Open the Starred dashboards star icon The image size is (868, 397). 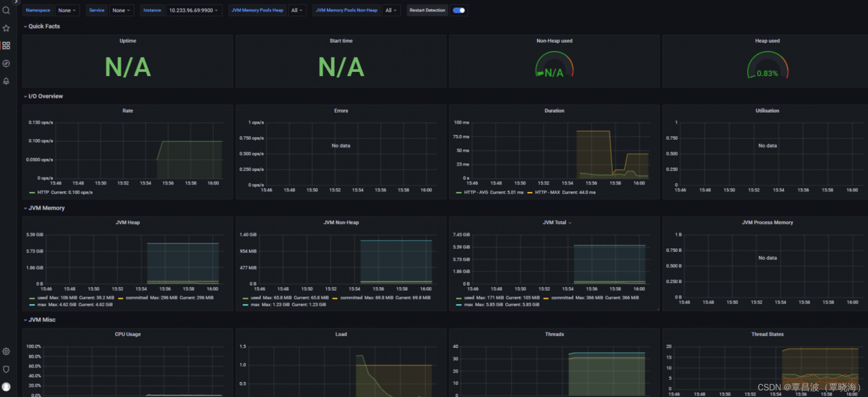click(x=6, y=28)
